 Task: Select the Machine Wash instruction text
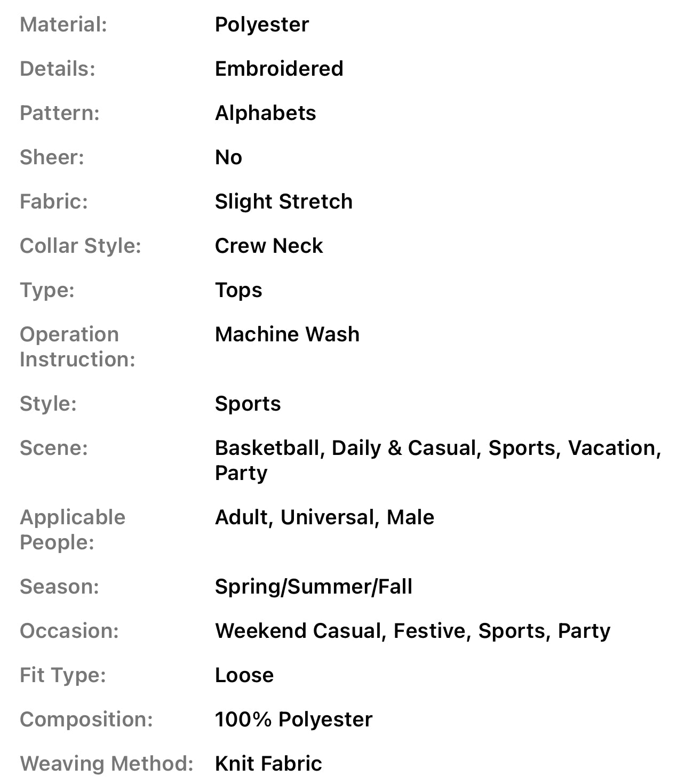pyautogui.click(x=287, y=334)
